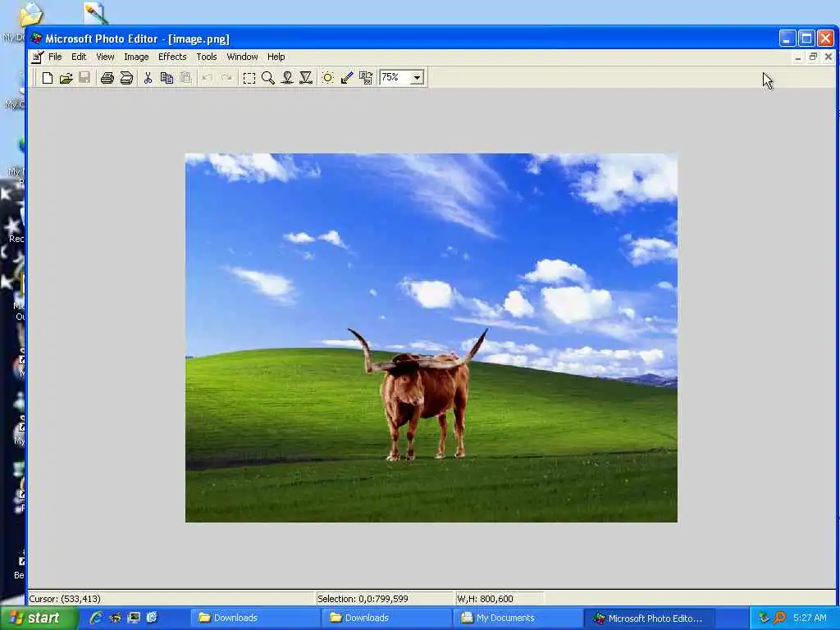Create a new image with New icon
The width and height of the screenshot is (840, 630).
pos(47,78)
